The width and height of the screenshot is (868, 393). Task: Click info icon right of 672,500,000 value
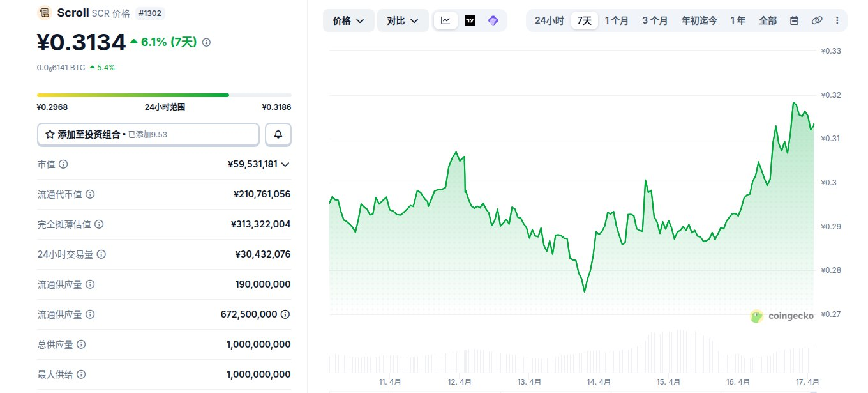pos(285,314)
